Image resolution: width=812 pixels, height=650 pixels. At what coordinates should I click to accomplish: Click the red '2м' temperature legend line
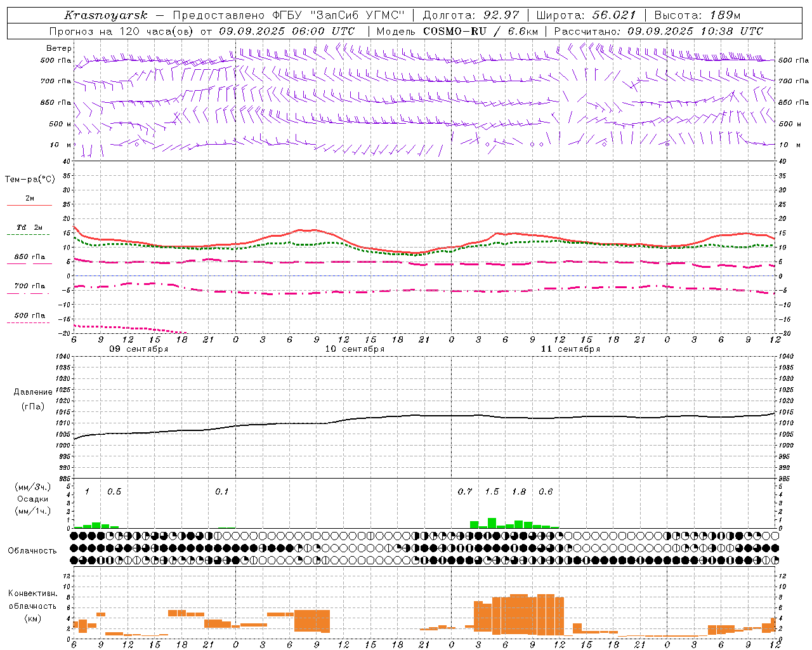coord(29,205)
